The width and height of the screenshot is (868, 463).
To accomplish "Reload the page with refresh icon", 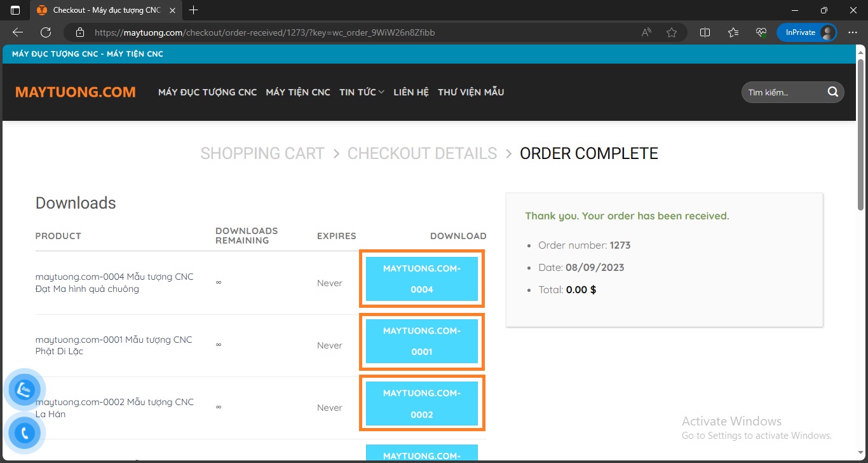I will (46, 32).
